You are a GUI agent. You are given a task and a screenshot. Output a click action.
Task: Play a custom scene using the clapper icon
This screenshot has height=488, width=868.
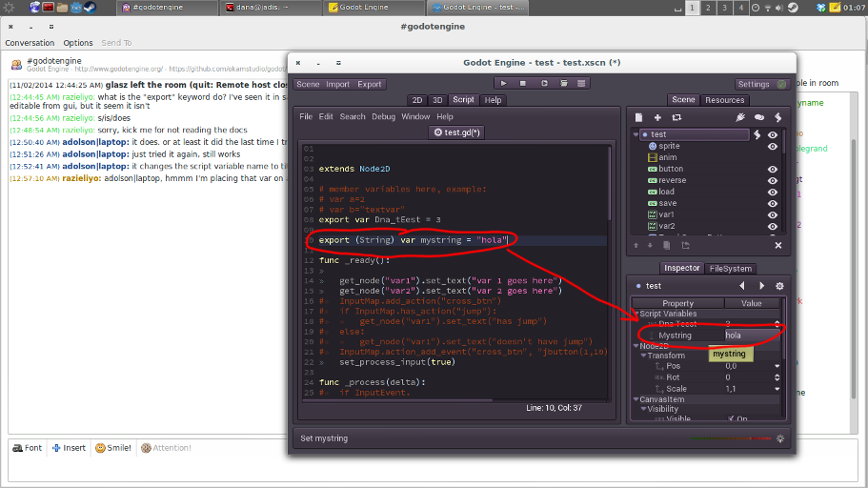click(x=563, y=84)
